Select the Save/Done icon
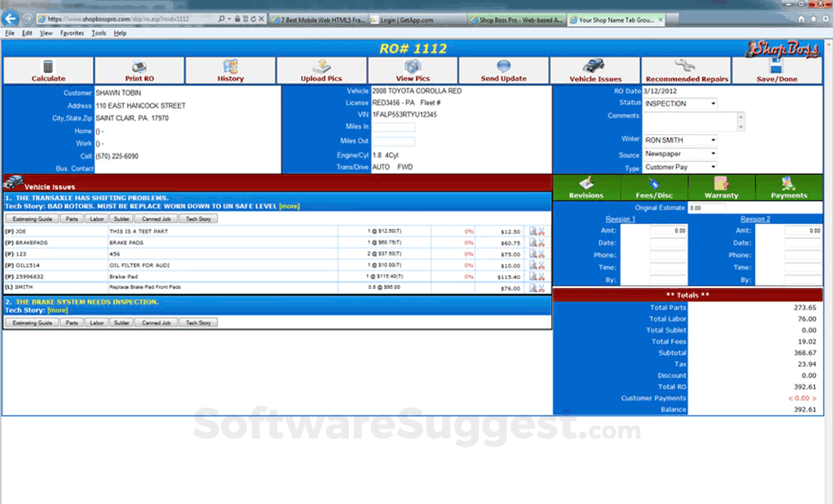The height and width of the screenshot is (504, 833). click(x=778, y=70)
